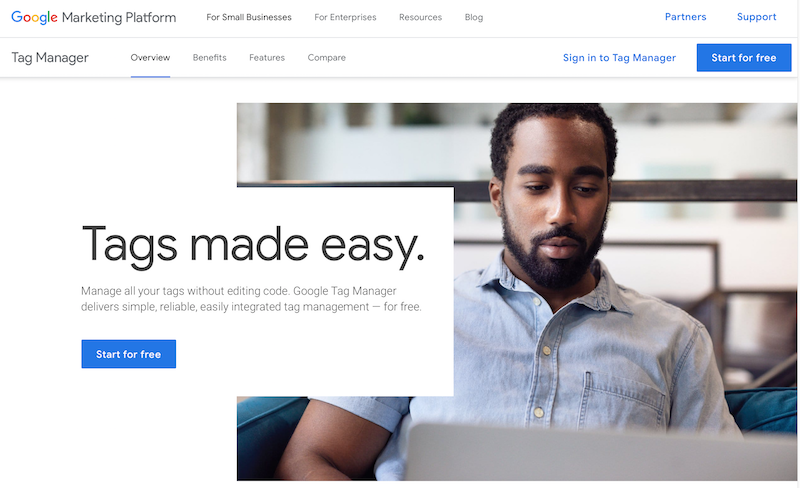Screen dimensions: 800x488
Task: Click Sign in to Tag Manager
Action: pyautogui.click(x=619, y=58)
